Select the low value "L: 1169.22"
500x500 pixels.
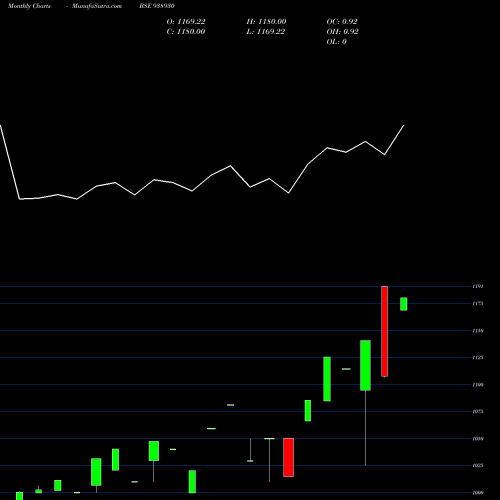click(266, 32)
